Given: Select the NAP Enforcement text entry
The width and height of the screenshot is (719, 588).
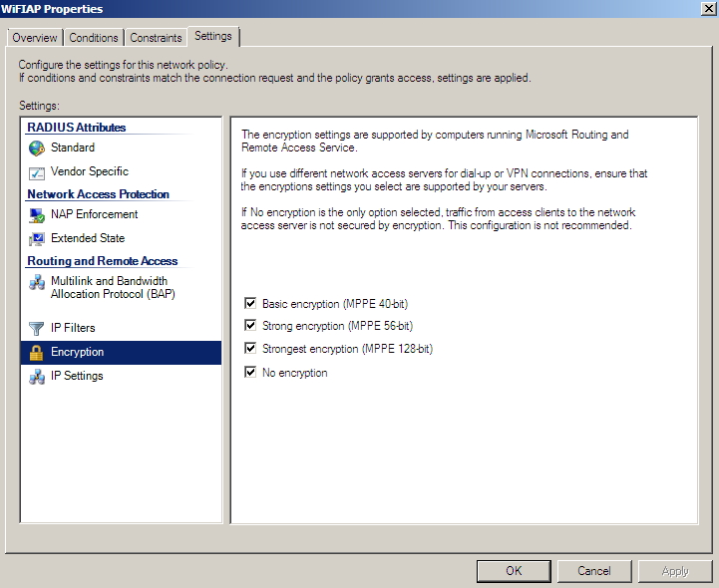Looking at the screenshot, I should 94,215.
